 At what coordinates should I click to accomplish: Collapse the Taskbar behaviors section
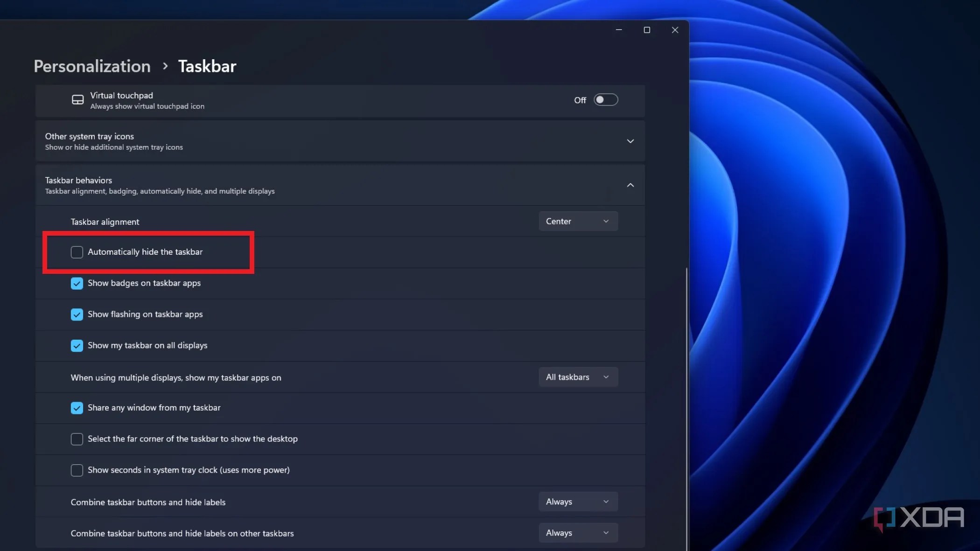pos(630,185)
